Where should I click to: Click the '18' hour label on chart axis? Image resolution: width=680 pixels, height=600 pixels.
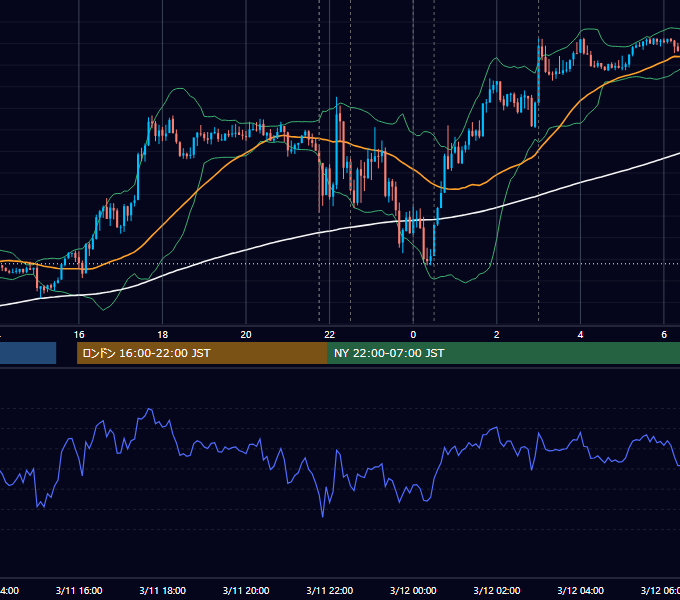[x=163, y=334]
